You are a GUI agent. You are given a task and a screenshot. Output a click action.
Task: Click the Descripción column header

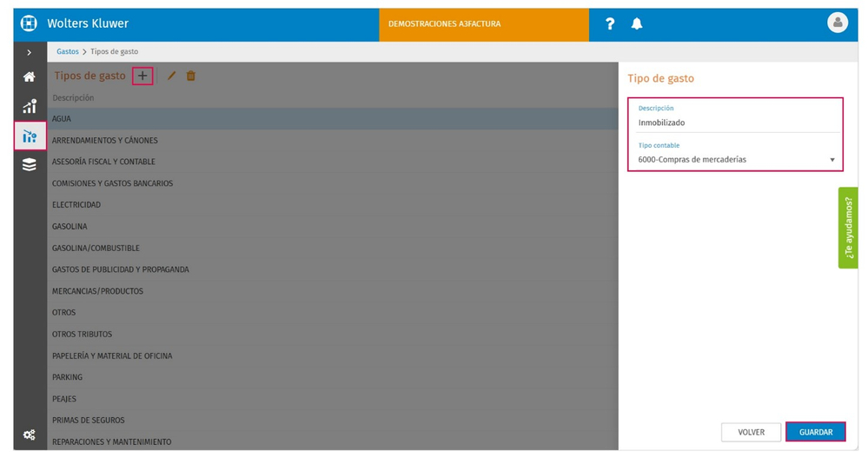point(73,98)
